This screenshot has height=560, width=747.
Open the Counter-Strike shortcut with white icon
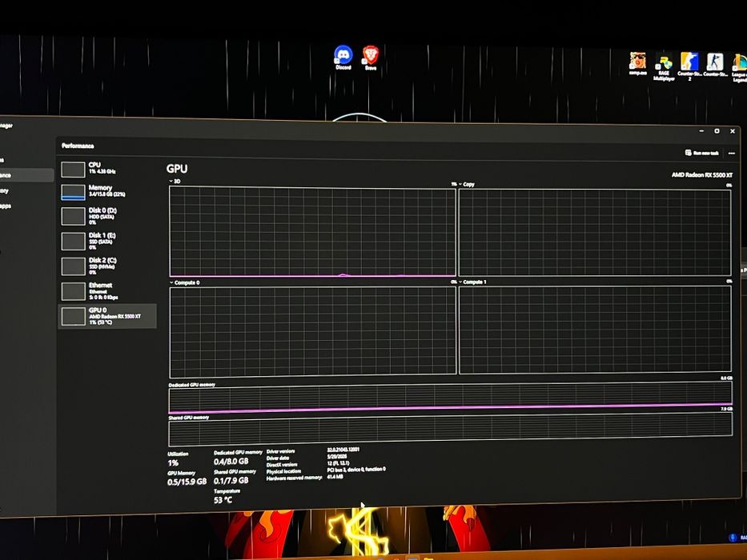coord(715,66)
